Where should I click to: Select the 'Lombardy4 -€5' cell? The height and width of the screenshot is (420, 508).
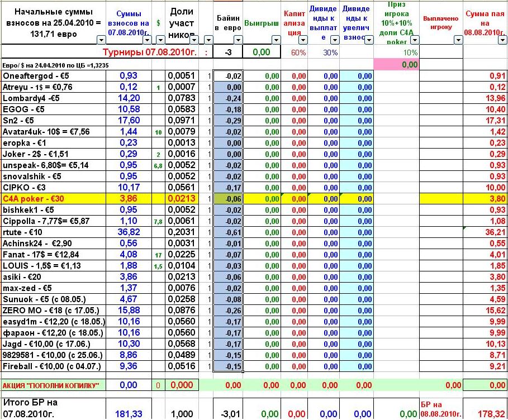click(x=54, y=98)
